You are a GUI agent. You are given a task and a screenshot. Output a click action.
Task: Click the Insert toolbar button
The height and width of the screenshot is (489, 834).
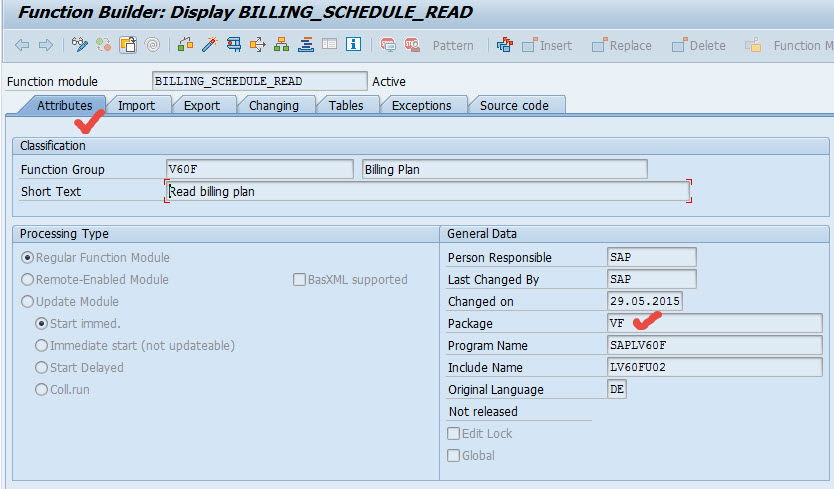click(547, 45)
